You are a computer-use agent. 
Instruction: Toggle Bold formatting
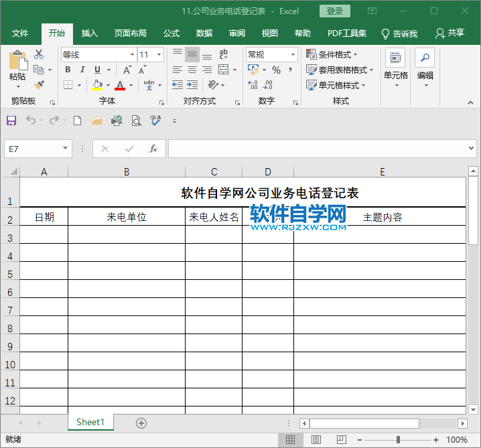(x=68, y=70)
